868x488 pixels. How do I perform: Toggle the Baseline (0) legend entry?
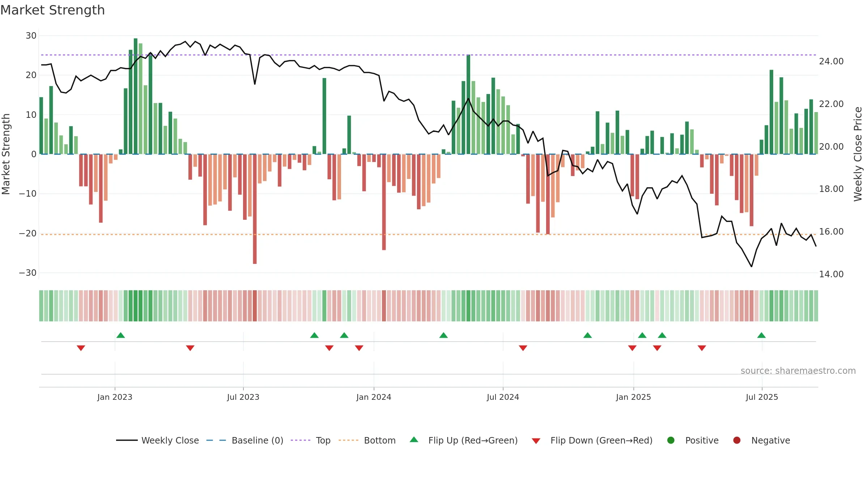pos(245,440)
